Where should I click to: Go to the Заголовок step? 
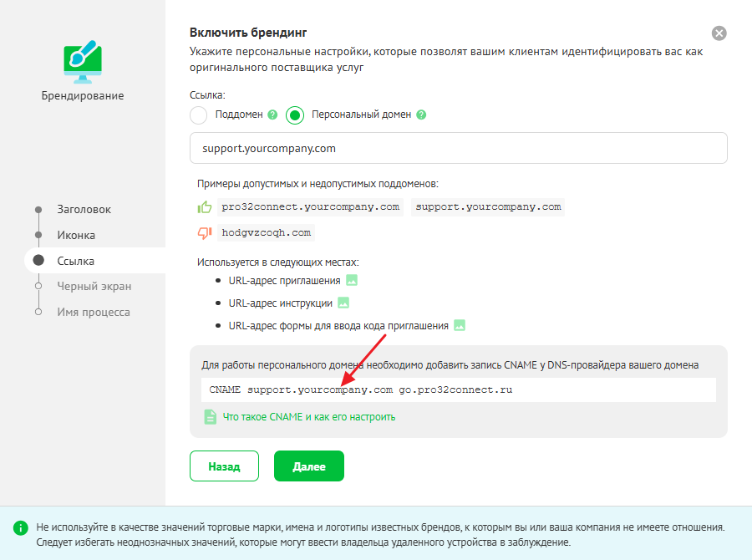pyautogui.click(x=84, y=210)
